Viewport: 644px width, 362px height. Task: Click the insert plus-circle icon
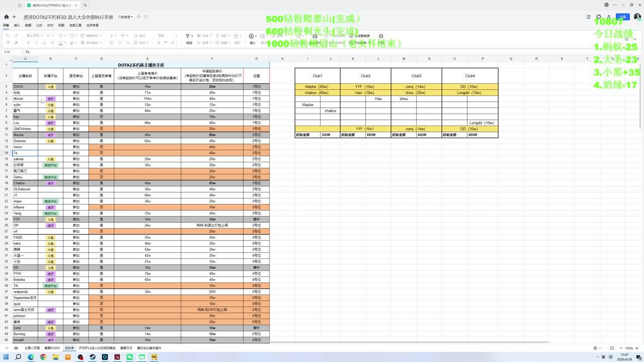pos(251,36)
